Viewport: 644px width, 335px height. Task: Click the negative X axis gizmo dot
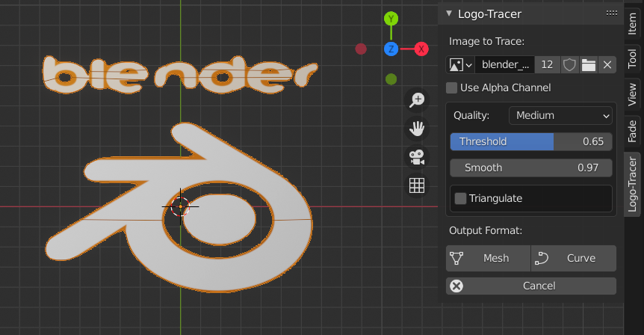[361, 49]
